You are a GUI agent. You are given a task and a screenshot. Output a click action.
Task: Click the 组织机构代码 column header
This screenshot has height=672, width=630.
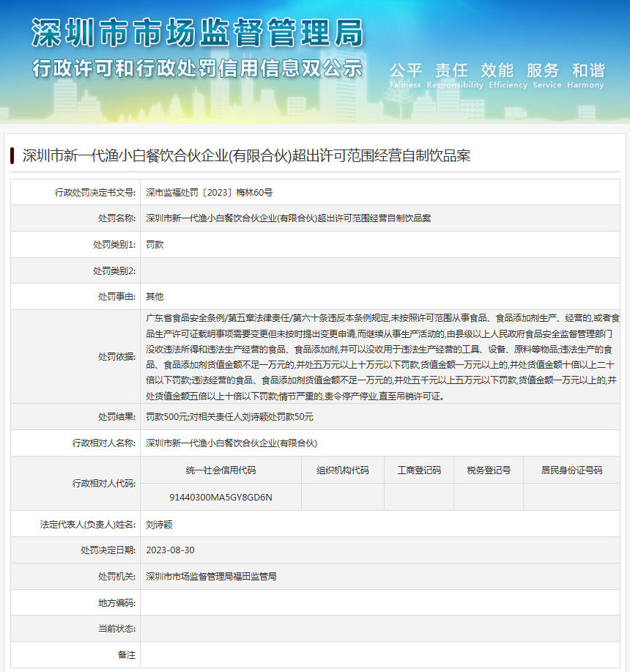click(343, 470)
